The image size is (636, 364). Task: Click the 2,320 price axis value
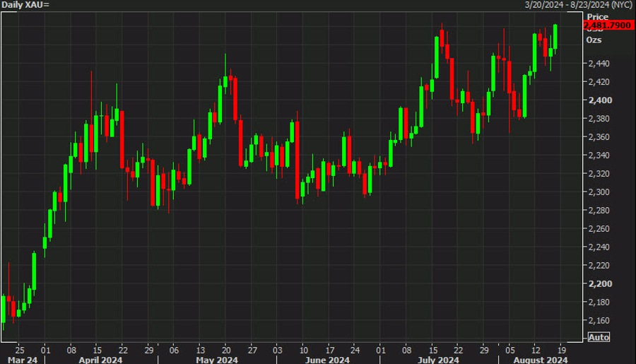[599, 174]
